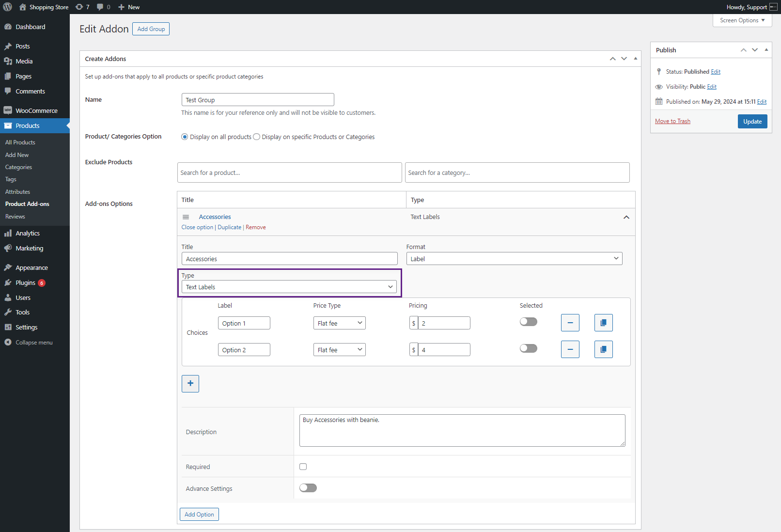Image resolution: width=781 pixels, height=532 pixels.
Task: Open Attributes submenu item
Action: point(17,192)
